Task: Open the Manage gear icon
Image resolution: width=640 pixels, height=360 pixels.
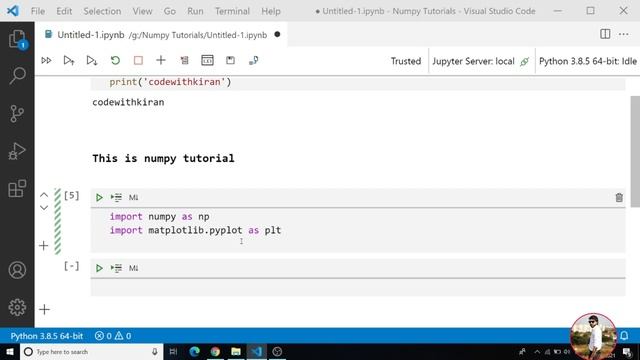Action: pos(17,307)
